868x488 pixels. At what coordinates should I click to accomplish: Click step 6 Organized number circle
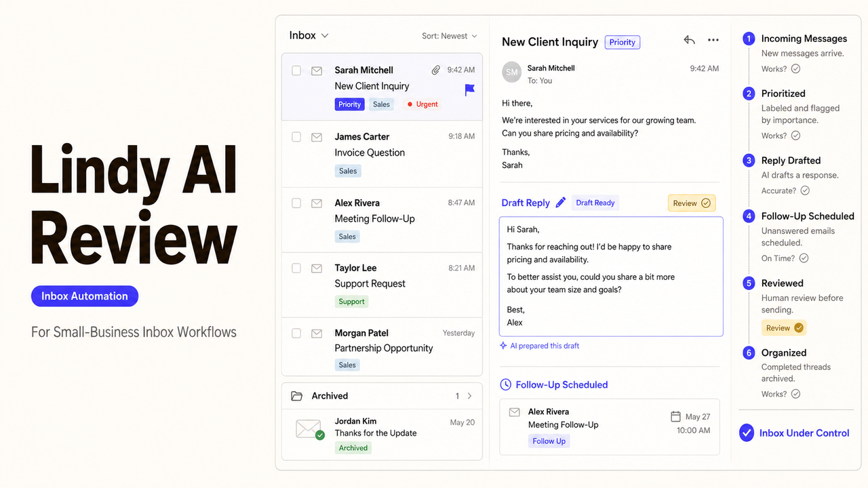pos(749,353)
